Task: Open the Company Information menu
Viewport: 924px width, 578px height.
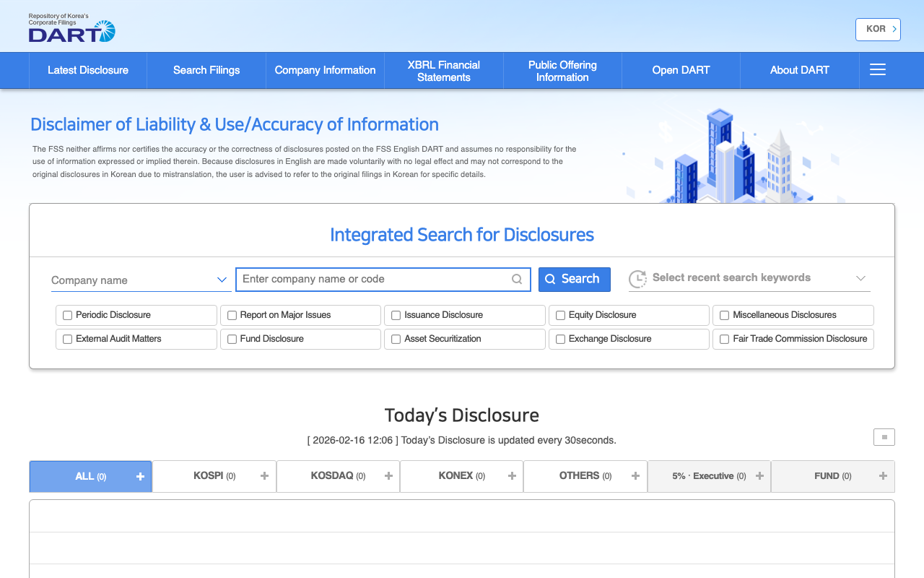Action: click(325, 70)
